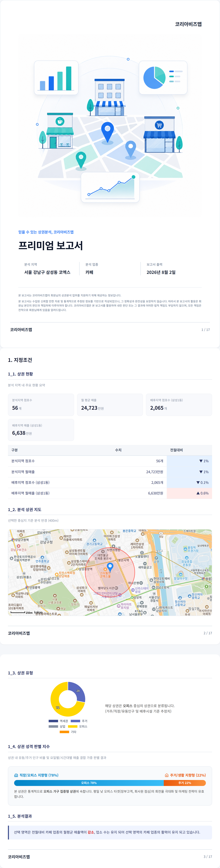Image resolution: width=220 pixels, height=868 pixels.
Task: Click the 카페 business type value
Action: pos(89,272)
